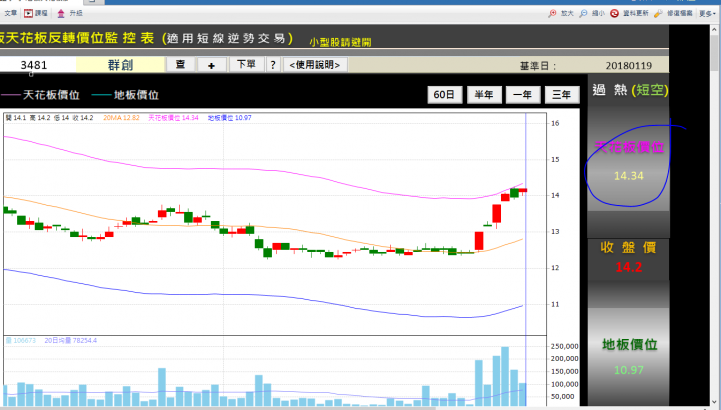
Task: Open the 文章 menu item
Action: (x=11, y=13)
